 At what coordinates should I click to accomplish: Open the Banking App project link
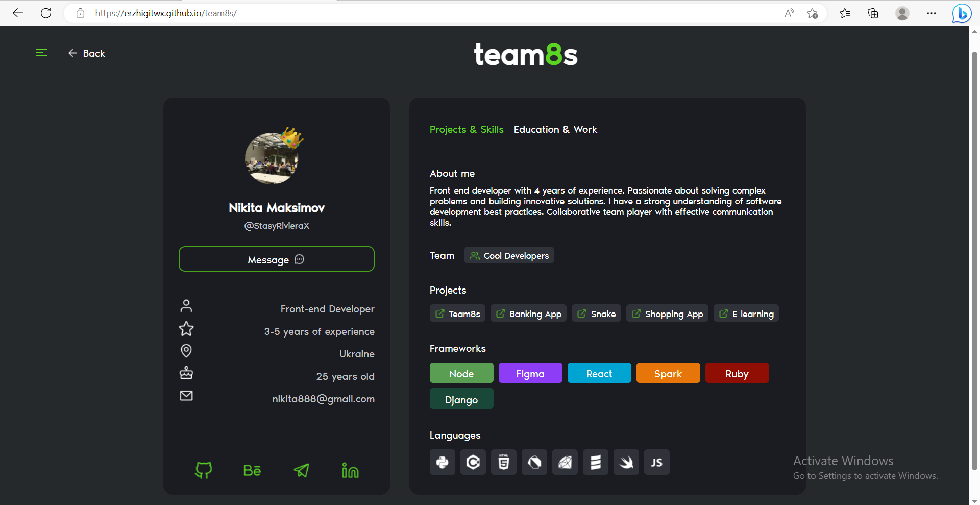(528, 314)
